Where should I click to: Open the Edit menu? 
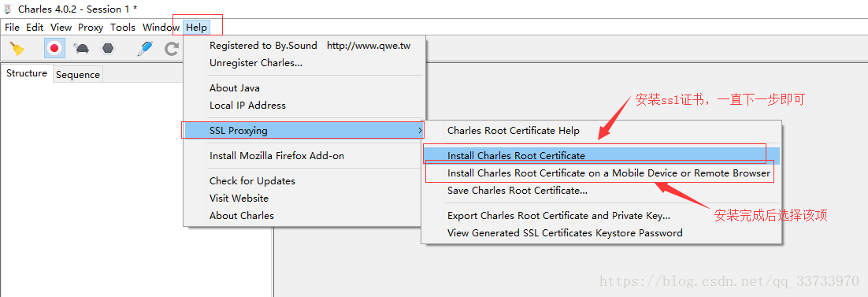pos(35,27)
